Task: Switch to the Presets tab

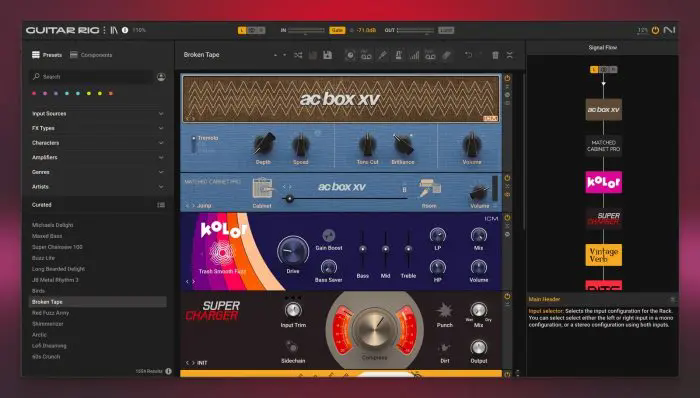Action: click(x=47, y=55)
